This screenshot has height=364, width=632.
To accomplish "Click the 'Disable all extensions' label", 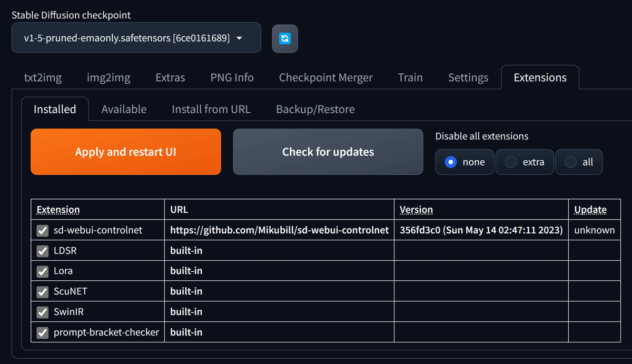I will click(482, 136).
